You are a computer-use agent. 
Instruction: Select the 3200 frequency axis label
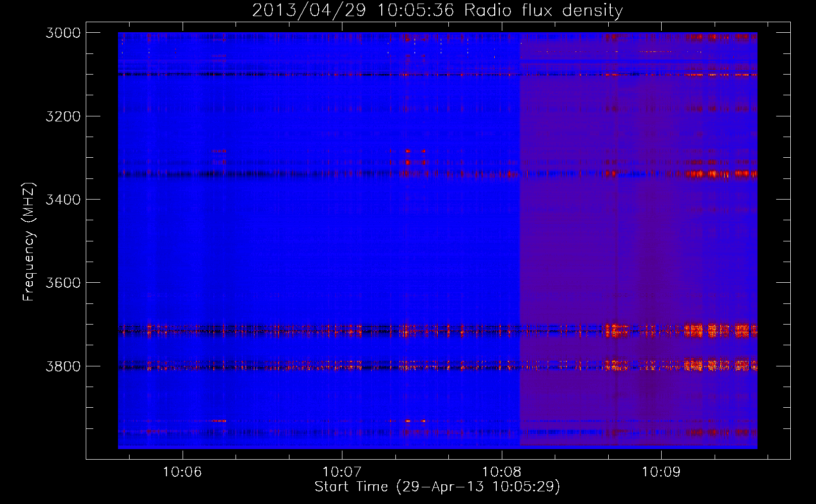tap(63, 116)
